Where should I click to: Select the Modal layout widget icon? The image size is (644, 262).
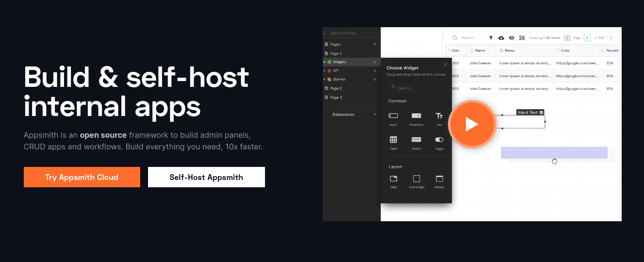pos(439,179)
